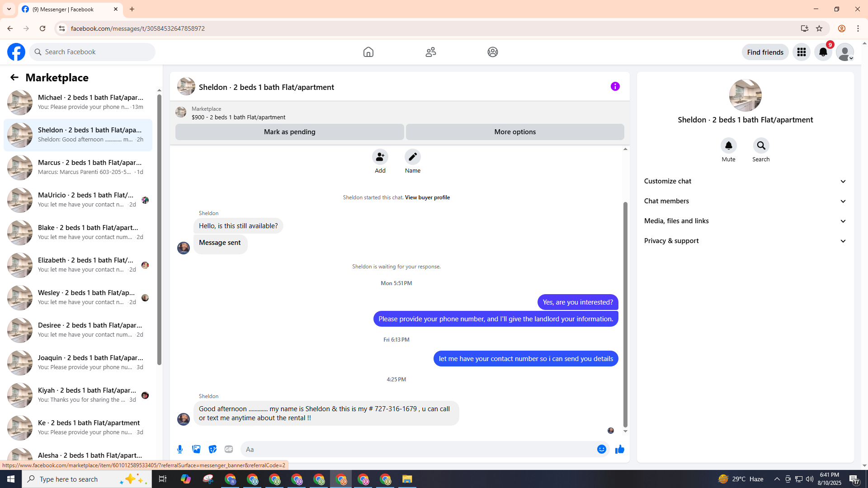This screenshot has height=488, width=868.
Task: Open the View buyer profile link
Action: [427, 197]
